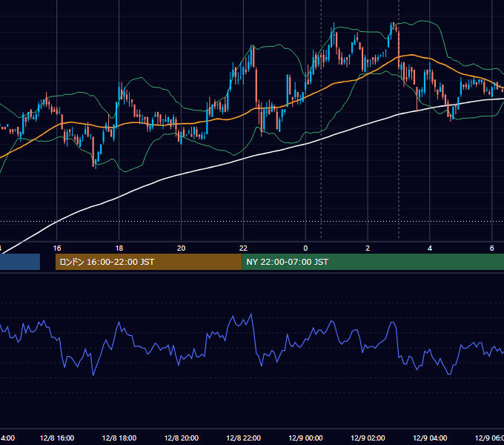Click the 12/8 16:00 time label

(x=57, y=438)
